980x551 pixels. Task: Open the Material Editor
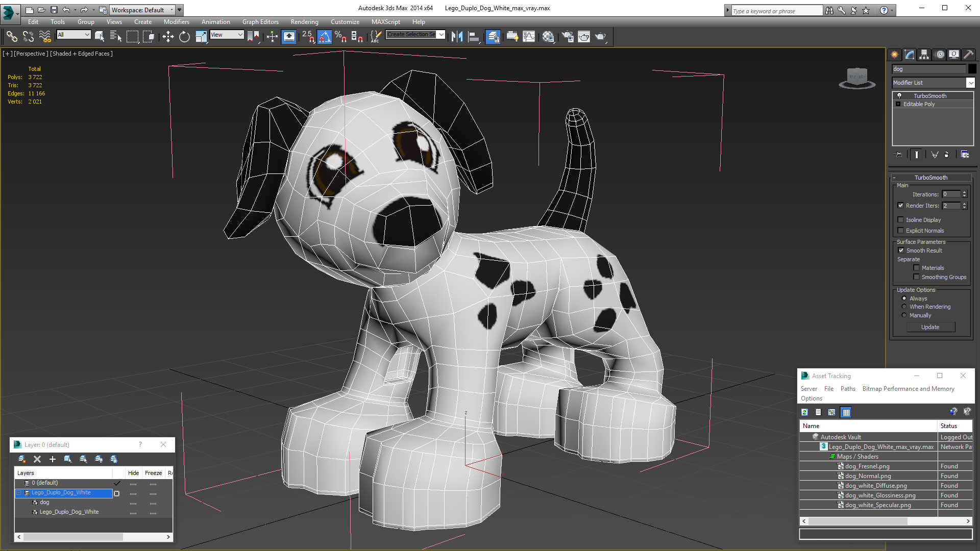[x=548, y=37]
